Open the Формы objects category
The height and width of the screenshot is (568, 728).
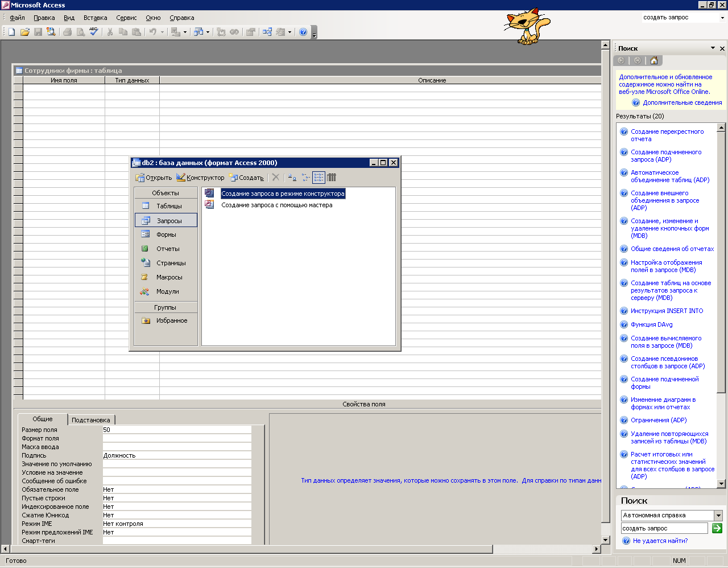166,234
